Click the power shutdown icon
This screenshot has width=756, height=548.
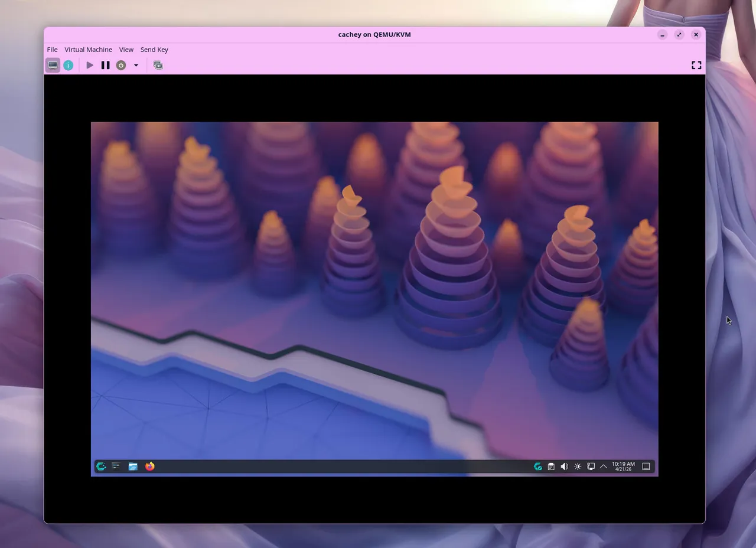pyautogui.click(x=121, y=65)
